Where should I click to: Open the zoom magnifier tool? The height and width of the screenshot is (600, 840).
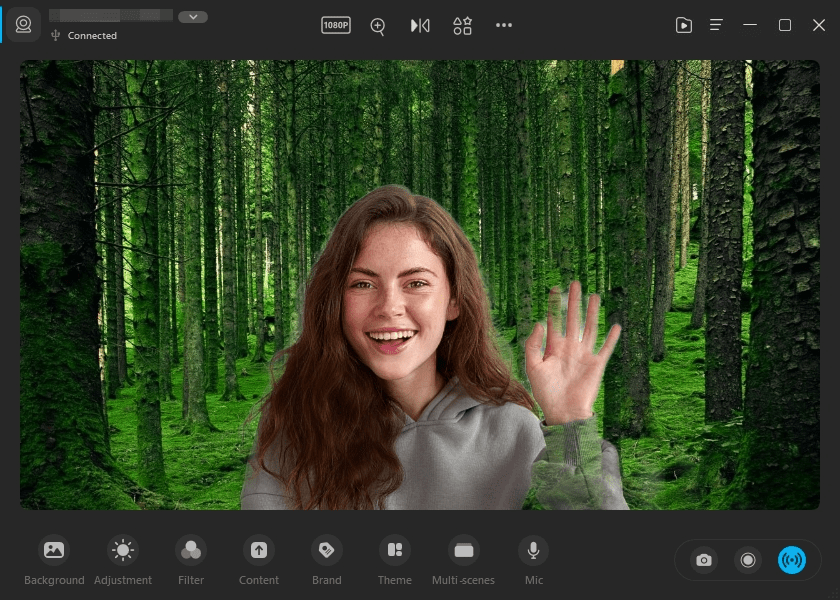pos(377,26)
